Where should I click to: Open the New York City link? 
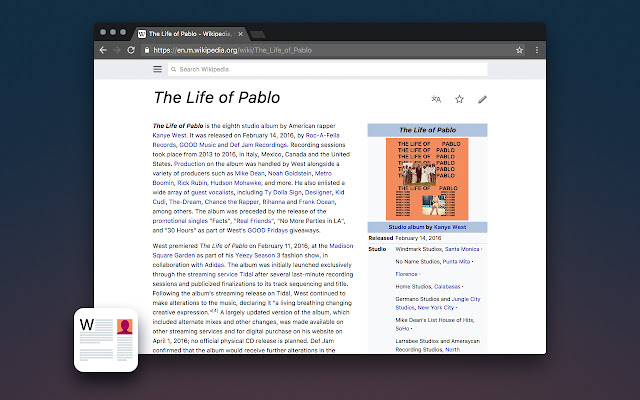pyautogui.click(x=436, y=308)
